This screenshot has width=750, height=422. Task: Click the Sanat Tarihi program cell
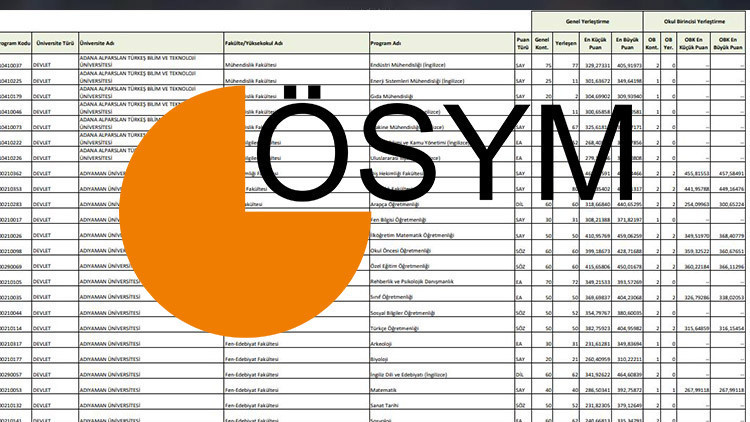coord(388,406)
